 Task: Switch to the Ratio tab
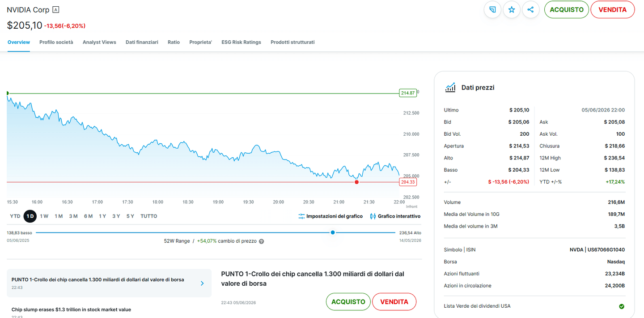174,42
